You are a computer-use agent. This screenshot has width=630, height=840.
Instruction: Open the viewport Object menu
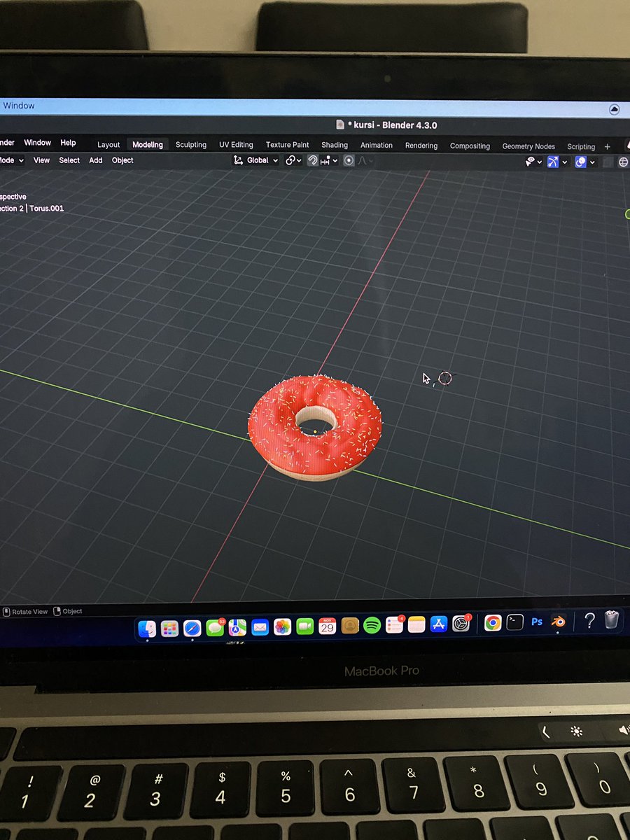pos(122,160)
